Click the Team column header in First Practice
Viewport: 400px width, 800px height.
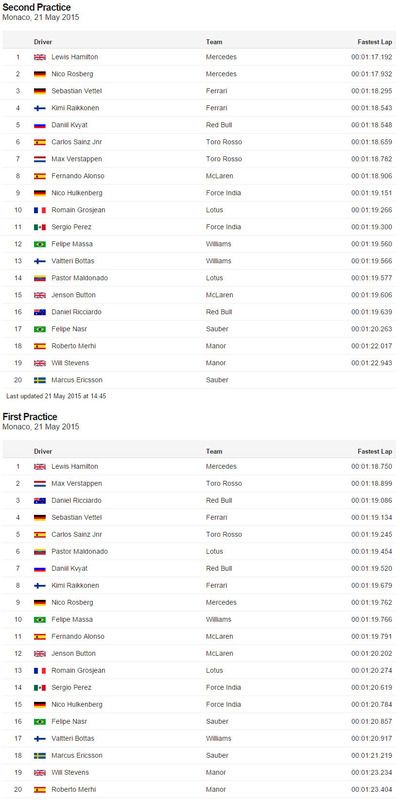click(214, 452)
